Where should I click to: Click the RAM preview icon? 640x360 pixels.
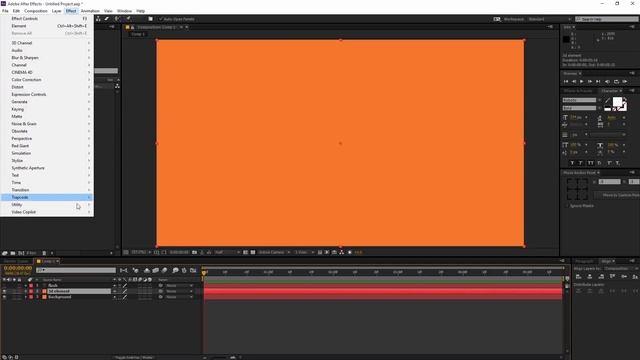pos(625,82)
